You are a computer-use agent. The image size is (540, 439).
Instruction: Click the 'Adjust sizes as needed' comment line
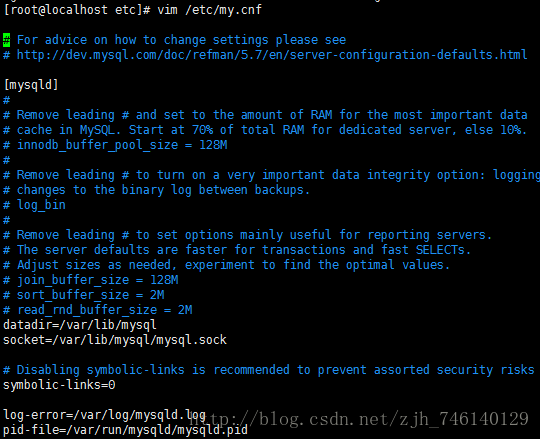227,265
